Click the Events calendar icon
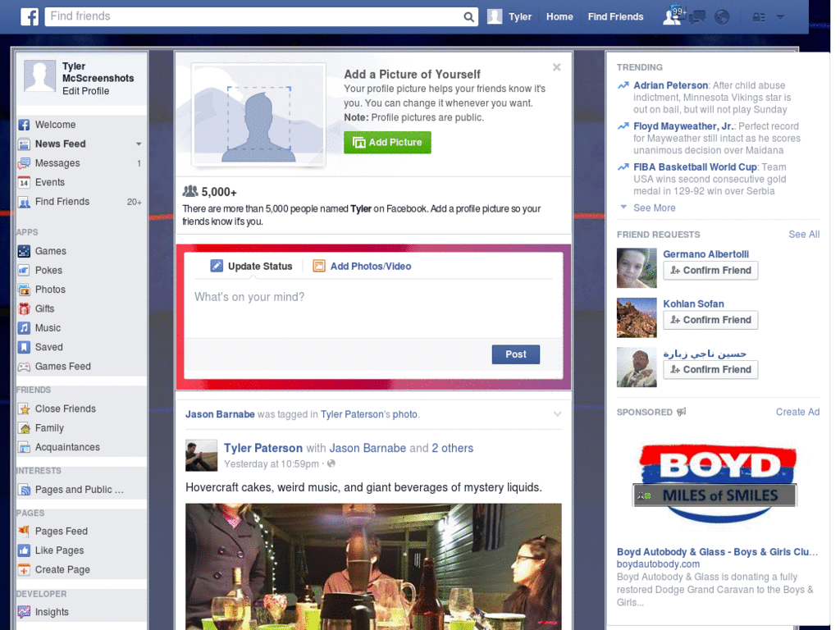840x630 pixels. [24, 183]
